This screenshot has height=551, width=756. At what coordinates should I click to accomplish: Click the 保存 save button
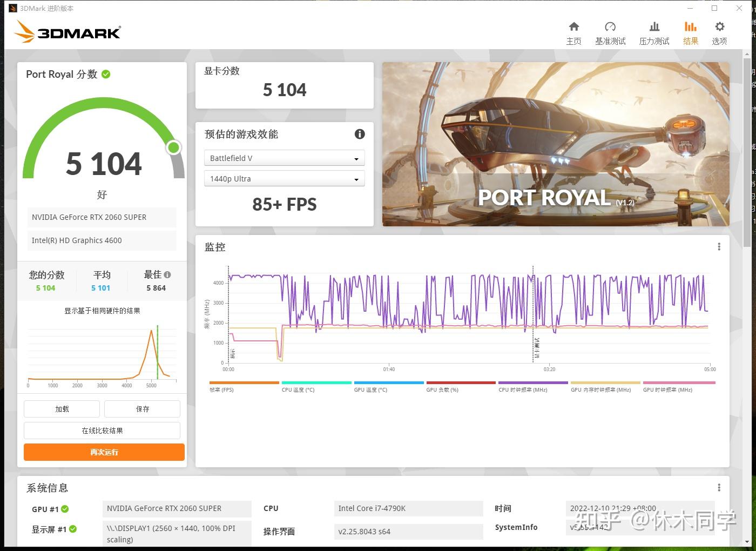(143, 409)
